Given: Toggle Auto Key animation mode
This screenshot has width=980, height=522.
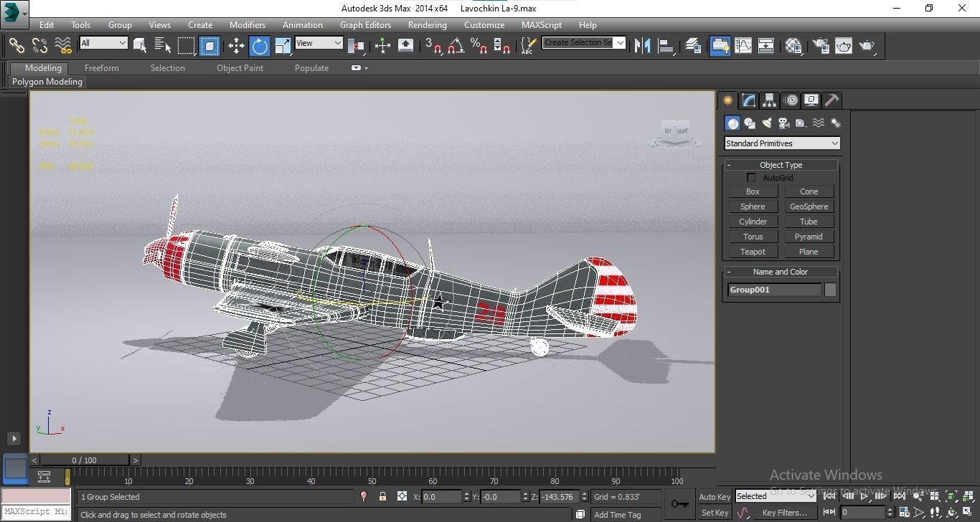Looking at the screenshot, I should pos(715,497).
